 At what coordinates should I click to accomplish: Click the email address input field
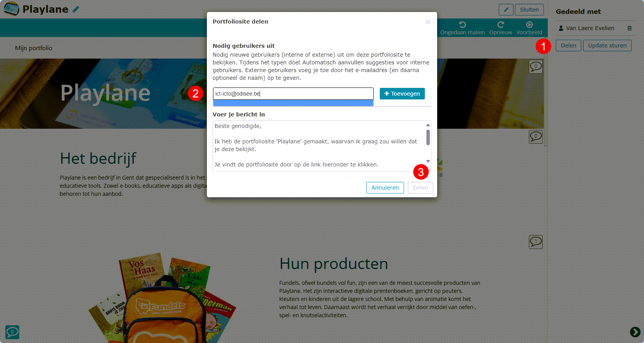[x=293, y=94]
